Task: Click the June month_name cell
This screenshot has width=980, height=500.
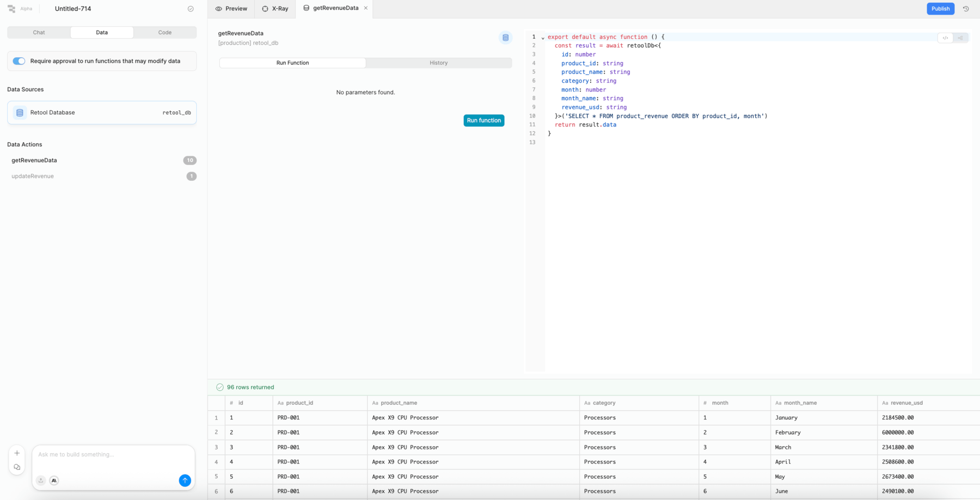Action: 824,491
